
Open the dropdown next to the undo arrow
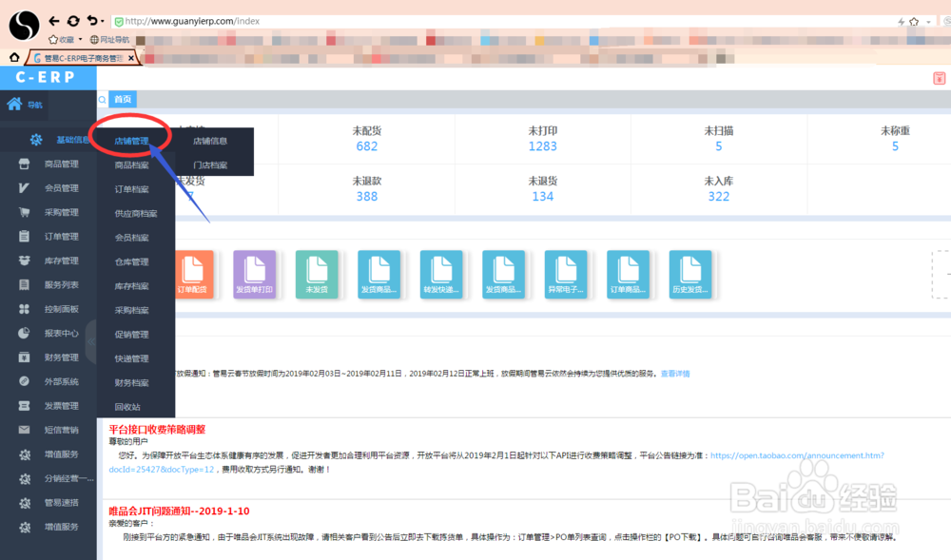(x=103, y=21)
